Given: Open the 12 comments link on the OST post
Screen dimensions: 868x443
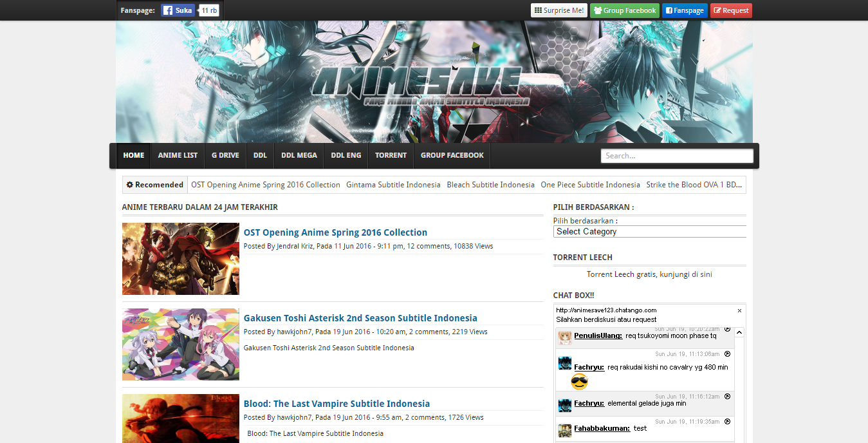Looking at the screenshot, I should pos(428,246).
